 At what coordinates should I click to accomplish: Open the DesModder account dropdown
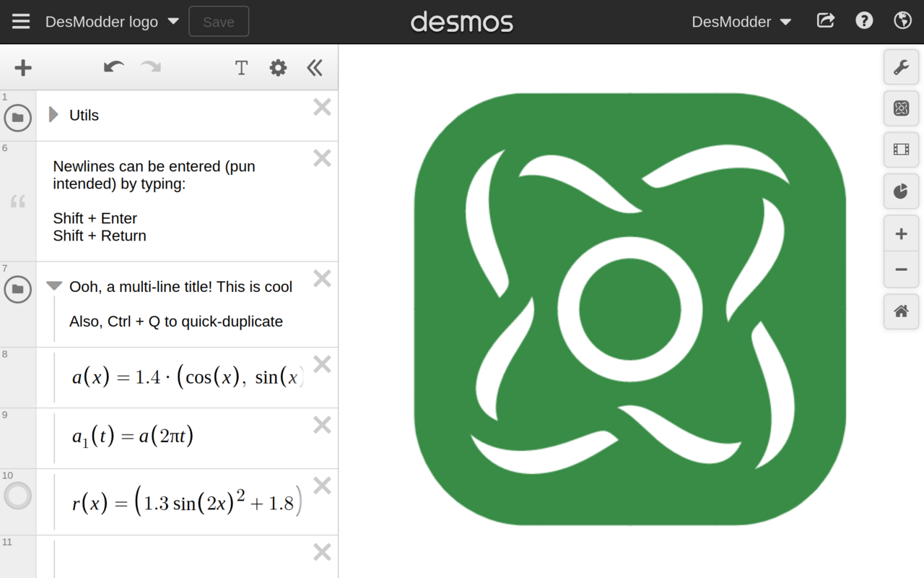coord(741,22)
